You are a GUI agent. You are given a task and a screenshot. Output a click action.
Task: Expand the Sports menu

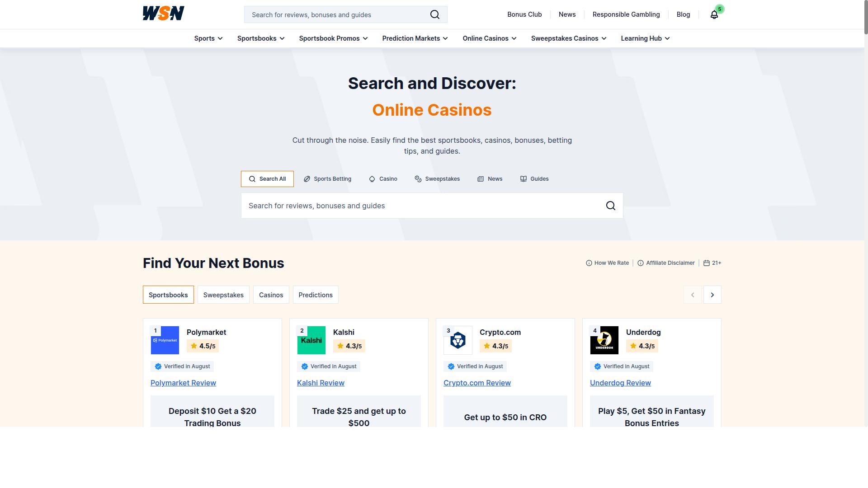point(208,38)
